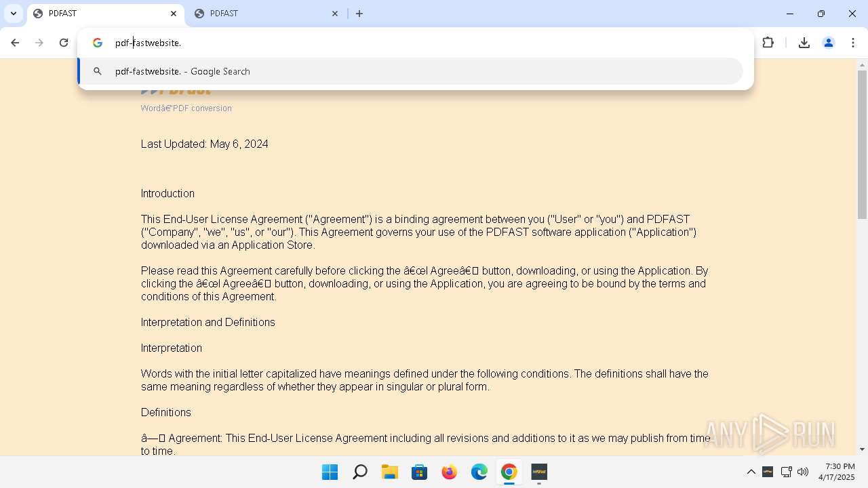Go forward to the next page

coord(39,43)
